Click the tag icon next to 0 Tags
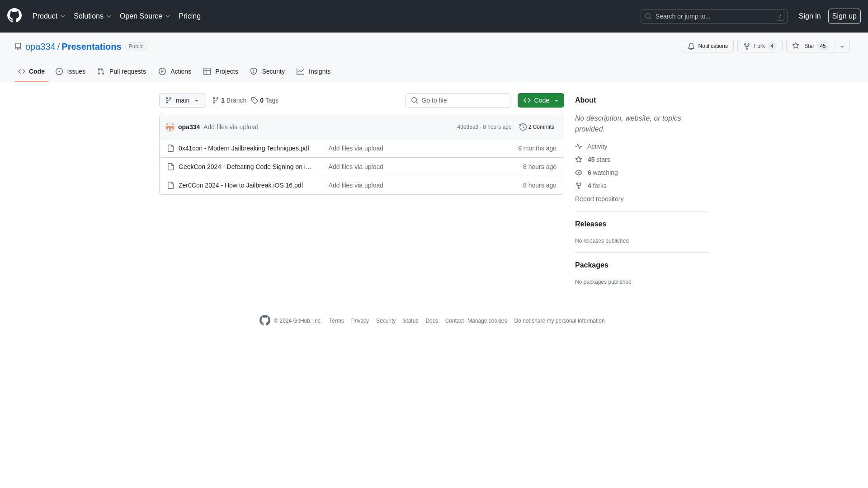This screenshot has width=868, height=488. pyautogui.click(x=255, y=100)
